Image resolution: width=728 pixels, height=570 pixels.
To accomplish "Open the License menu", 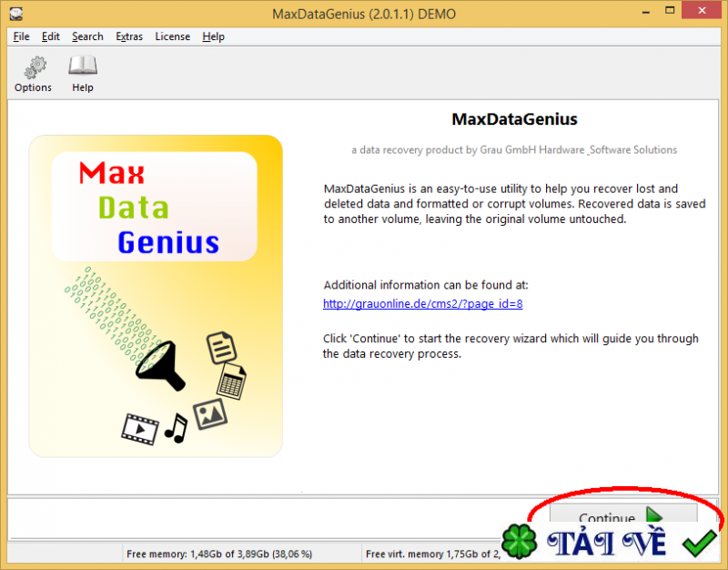I will [172, 36].
